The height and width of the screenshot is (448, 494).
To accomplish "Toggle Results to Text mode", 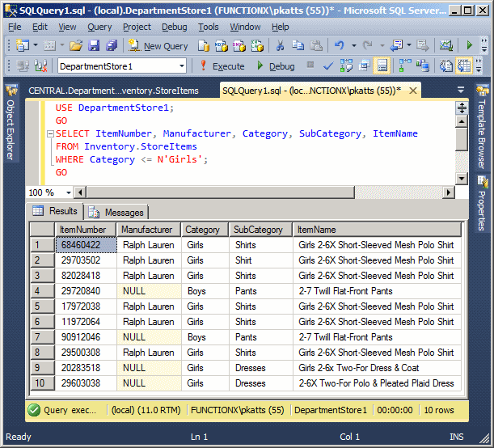I will pos(446,66).
